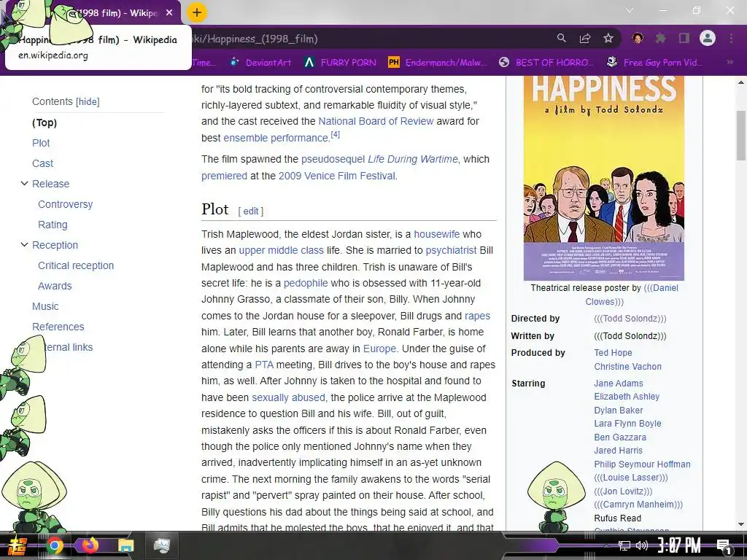Open the Chrome profile avatar
Image resolution: width=747 pixels, height=560 pixels.
pyautogui.click(x=708, y=38)
